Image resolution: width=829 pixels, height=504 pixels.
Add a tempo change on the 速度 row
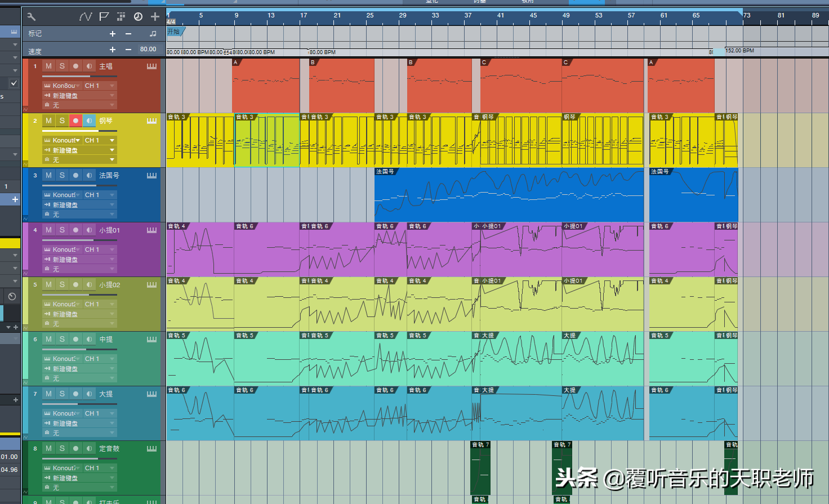(x=113, y=50)
